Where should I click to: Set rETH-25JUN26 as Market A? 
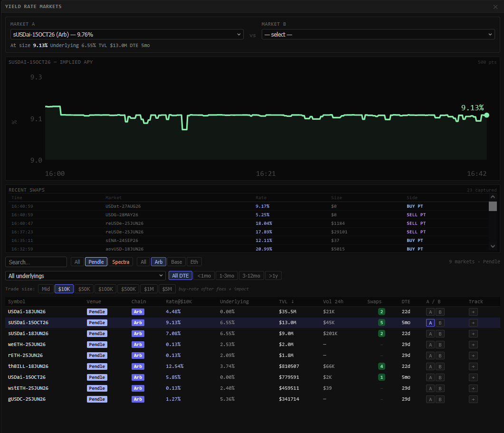click(430, 356)
